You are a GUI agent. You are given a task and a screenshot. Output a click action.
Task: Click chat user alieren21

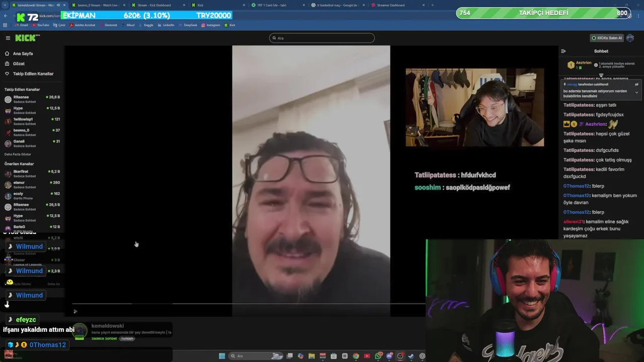tap(573, 222)
